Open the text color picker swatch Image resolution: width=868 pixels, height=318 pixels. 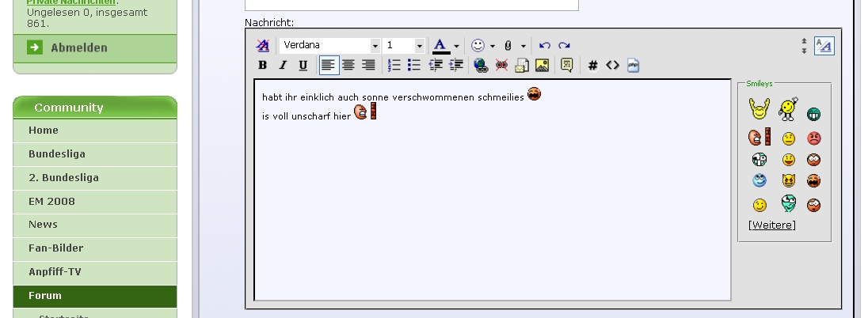pos(441,46)
